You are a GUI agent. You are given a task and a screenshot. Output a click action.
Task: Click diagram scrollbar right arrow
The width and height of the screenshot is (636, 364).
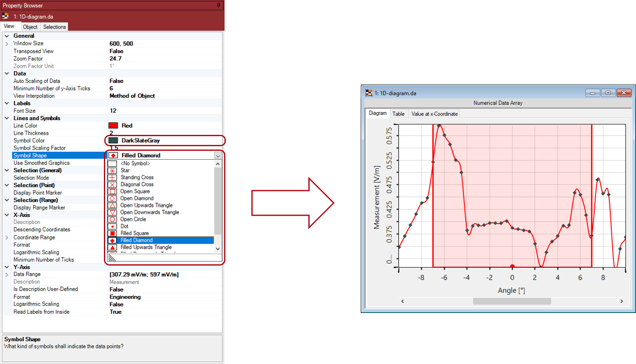(x=622, y=301)
